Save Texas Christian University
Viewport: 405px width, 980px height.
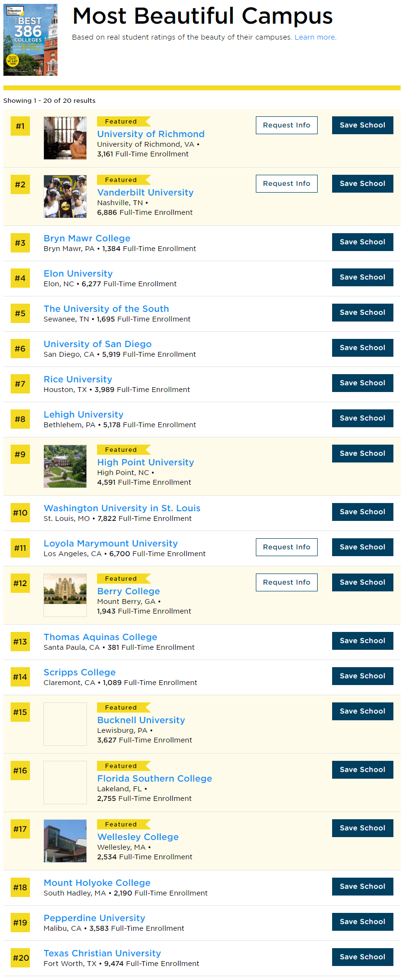(x=363, y=957)
